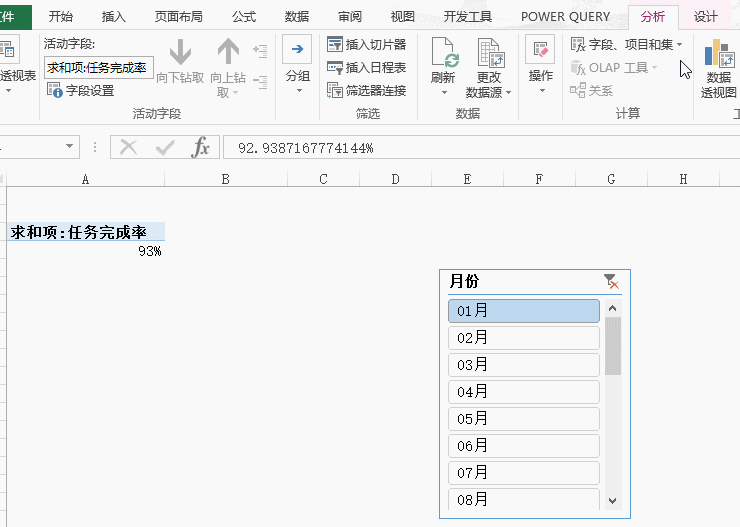Select 03月 in the month slicer
Screen dimensions: 740x527
pos(524,365)
